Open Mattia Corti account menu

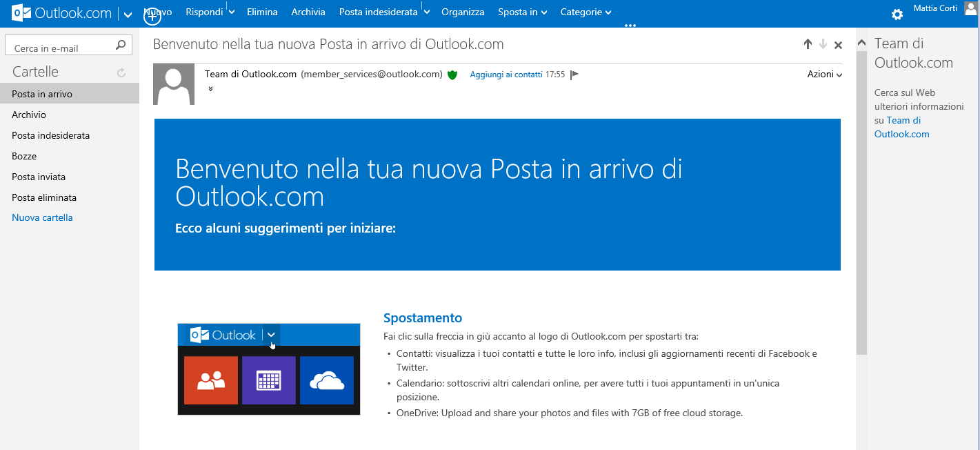click(x=935, y=8)
